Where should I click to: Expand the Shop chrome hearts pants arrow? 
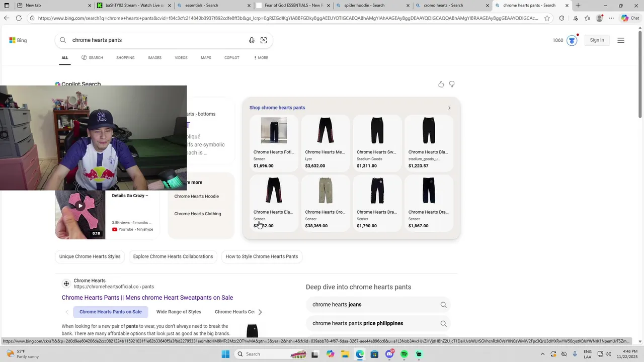(449, 108)
